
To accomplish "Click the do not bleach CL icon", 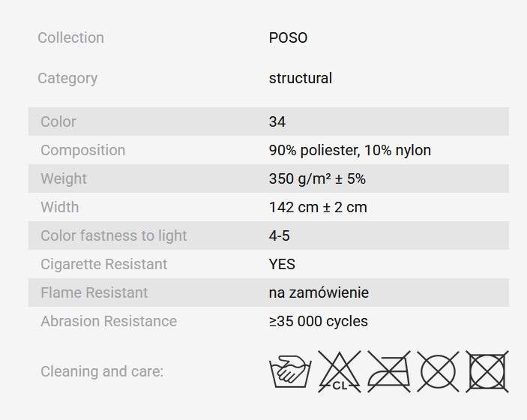I will click(340, 371).
